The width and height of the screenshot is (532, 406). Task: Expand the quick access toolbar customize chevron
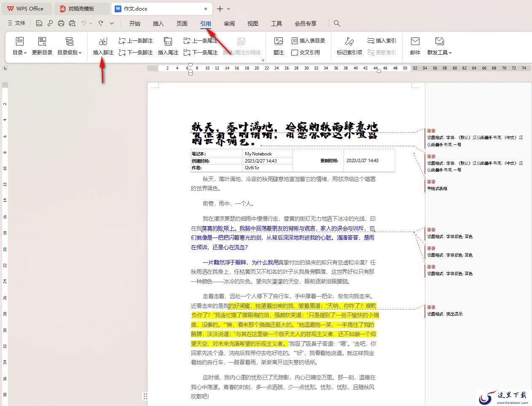point(112,23)
